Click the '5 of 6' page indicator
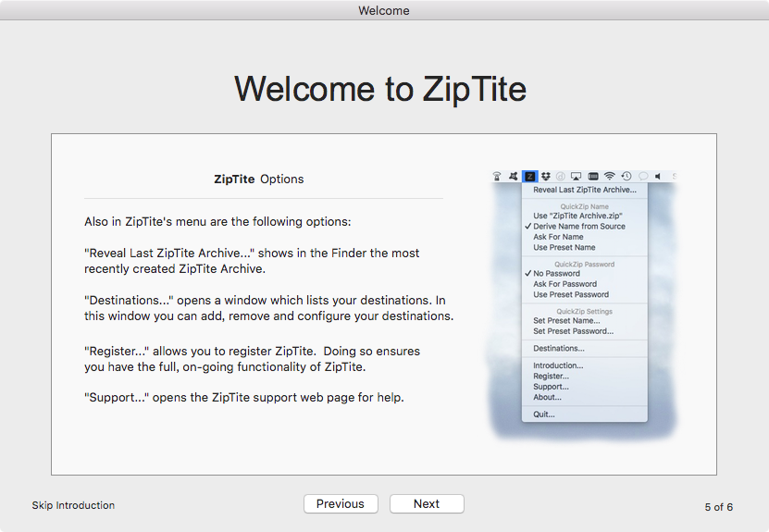The width and height of the screenshot is (769, 532). tap(718, 507)
